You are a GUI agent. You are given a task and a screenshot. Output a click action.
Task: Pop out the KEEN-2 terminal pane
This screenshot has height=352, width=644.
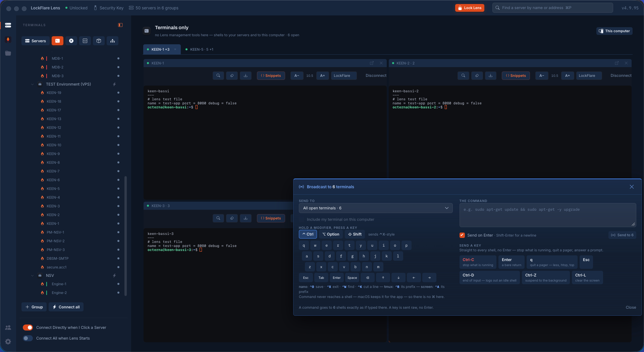point(617,63)
